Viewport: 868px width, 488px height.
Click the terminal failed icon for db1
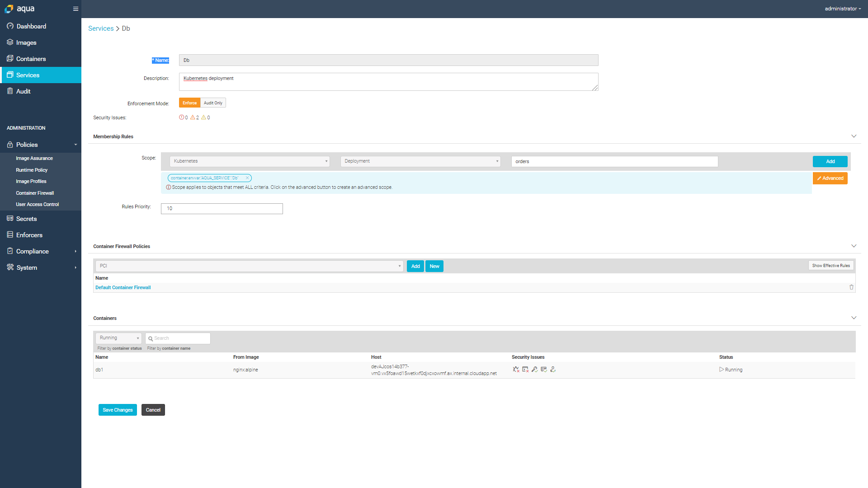point(525,370)
